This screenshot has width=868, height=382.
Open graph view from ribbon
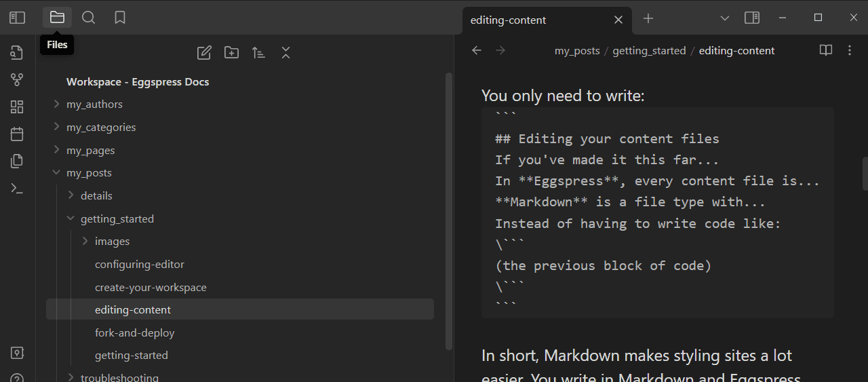pos(18,79)
